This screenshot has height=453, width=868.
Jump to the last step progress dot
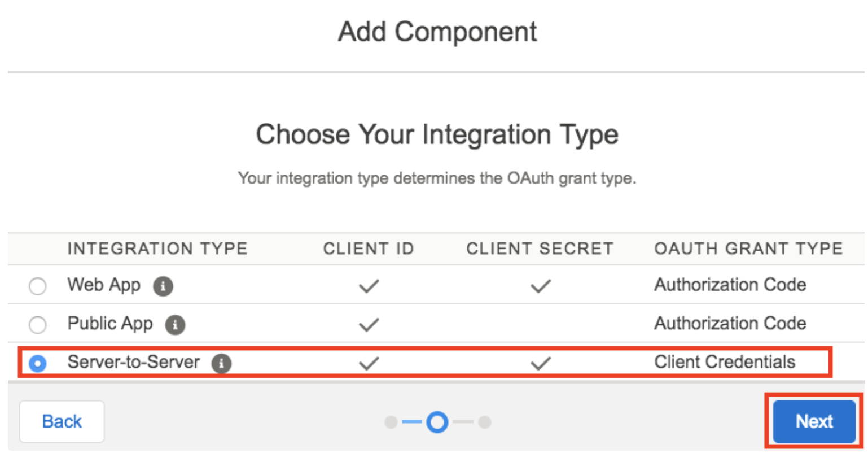[484, 422]
